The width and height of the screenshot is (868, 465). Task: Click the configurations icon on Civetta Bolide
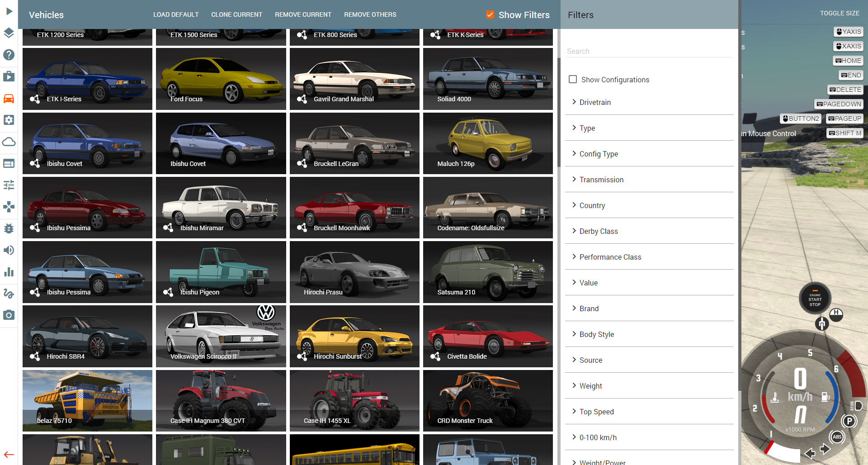(435, 356)
